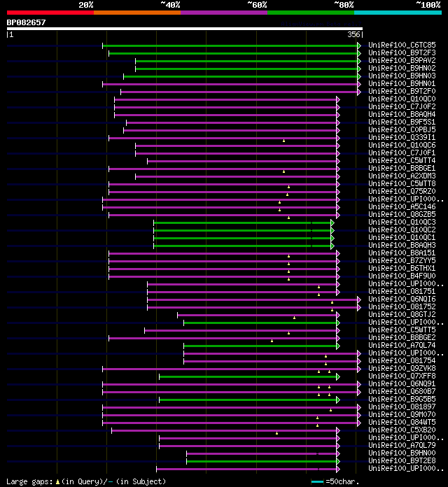
Task: Open UniRef100_Q10QC2 hit
Action: click(402, 230)
